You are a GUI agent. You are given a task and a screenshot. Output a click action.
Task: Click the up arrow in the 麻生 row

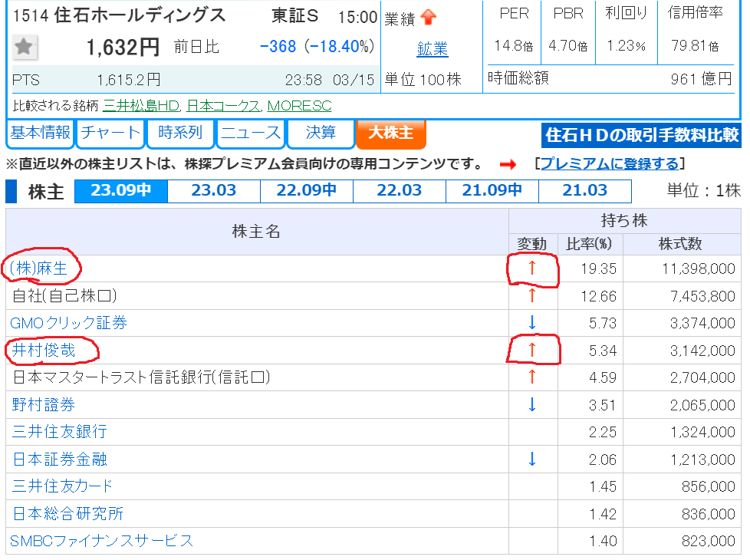tap(532, 268)
